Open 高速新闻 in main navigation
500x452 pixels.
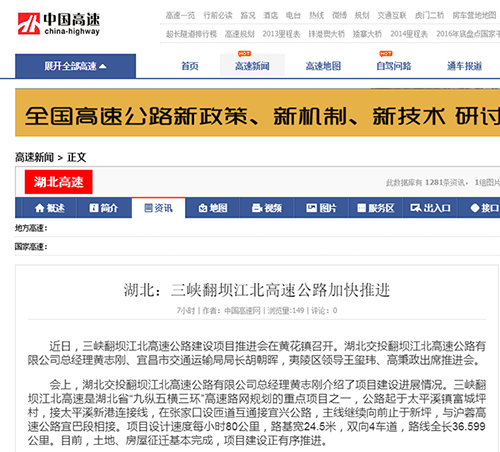point(252,66)
